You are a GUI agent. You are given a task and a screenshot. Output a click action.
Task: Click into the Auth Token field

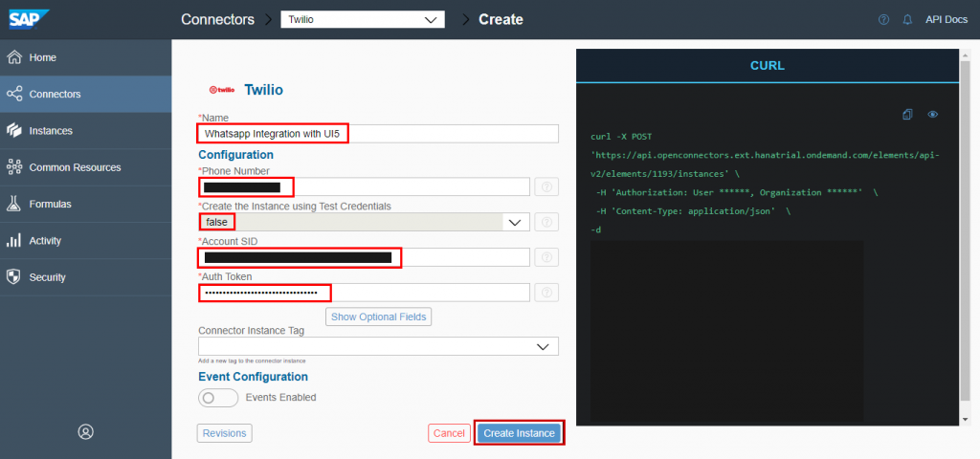[364, 293]
